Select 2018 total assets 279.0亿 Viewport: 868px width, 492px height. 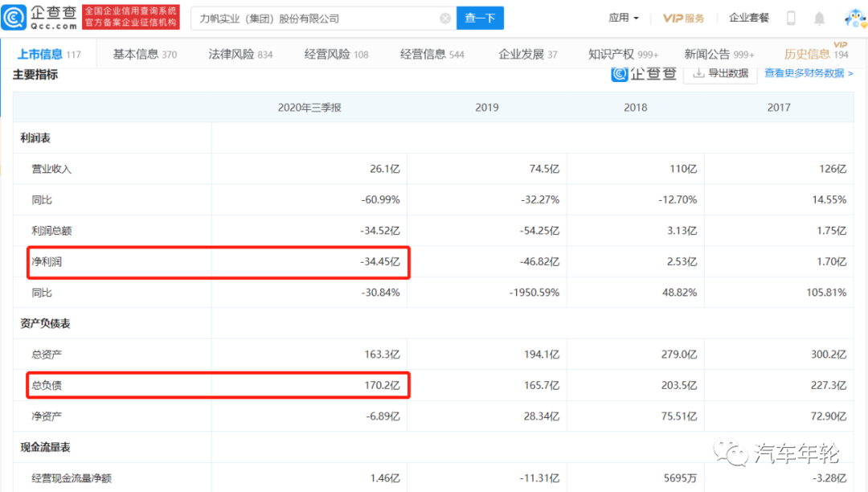[679, 355]
